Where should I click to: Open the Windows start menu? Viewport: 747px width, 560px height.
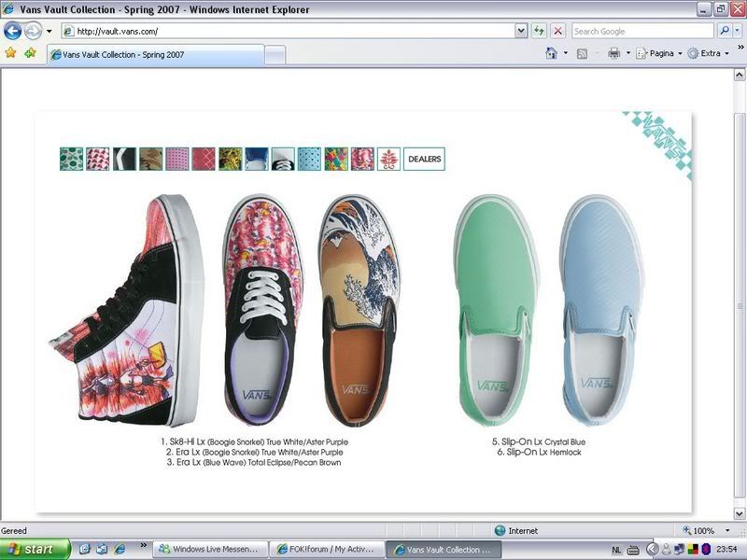click(35, 550)
